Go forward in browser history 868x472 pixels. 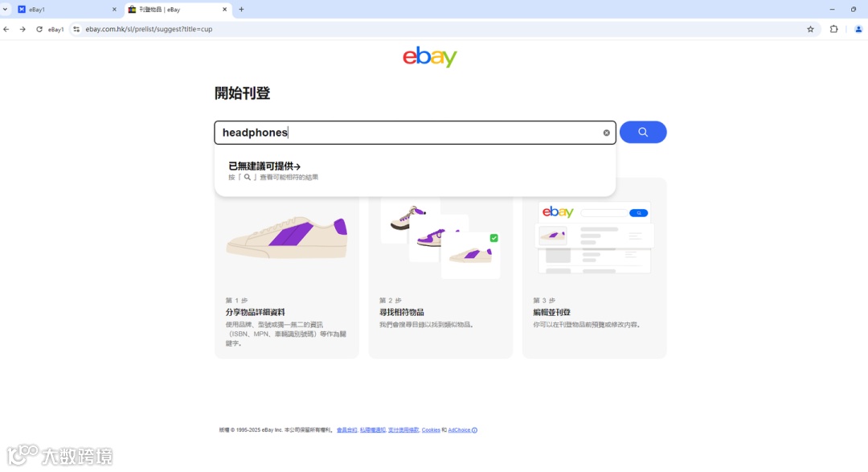[x=23, y=30]
